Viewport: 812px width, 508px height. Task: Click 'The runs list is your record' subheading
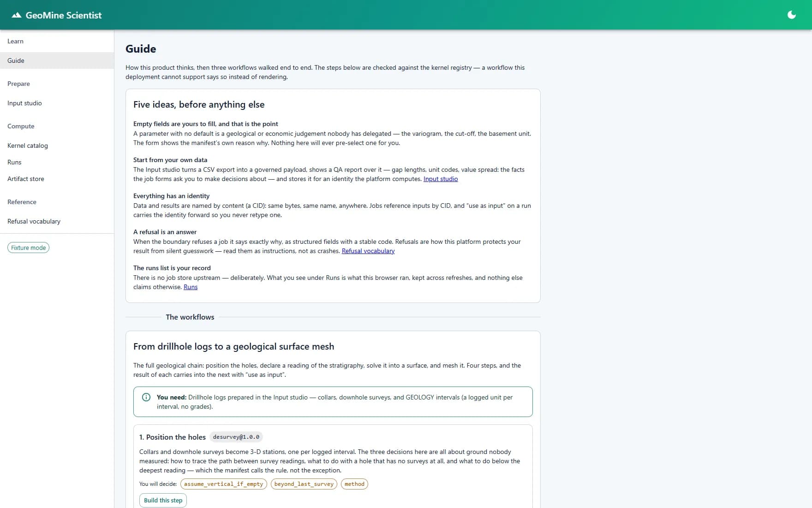[172, 268]
